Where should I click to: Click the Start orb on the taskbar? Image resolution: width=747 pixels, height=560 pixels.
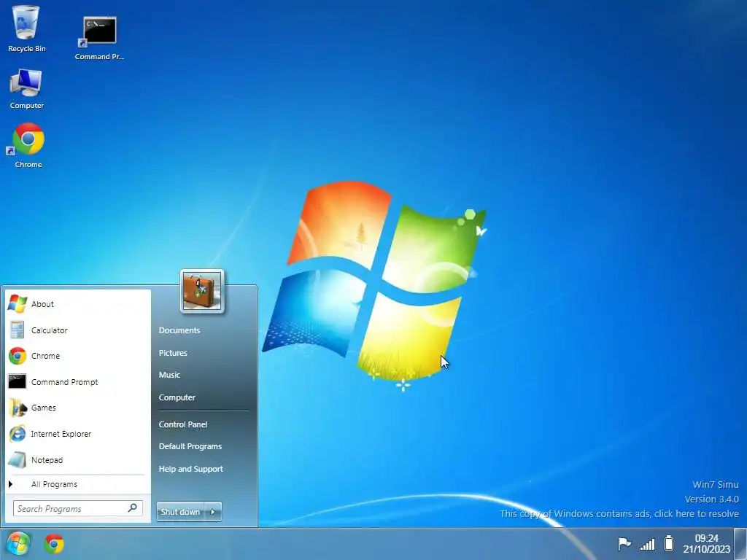pyautogui.click(x=18, y=543)
